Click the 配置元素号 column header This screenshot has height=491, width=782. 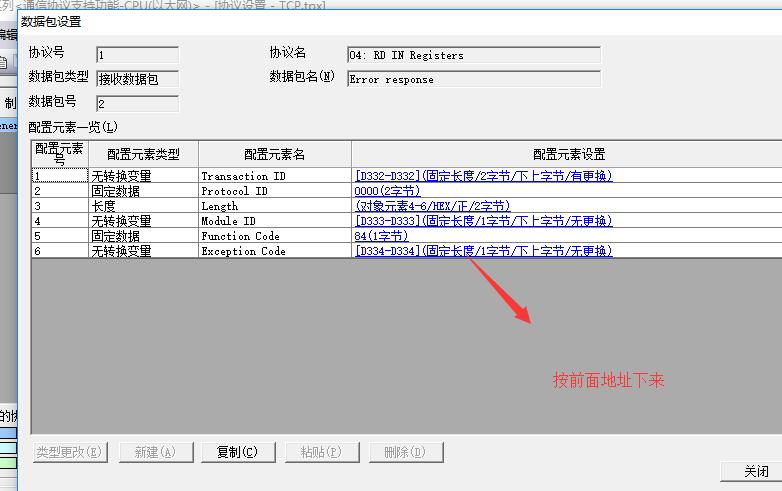(60, 154)
